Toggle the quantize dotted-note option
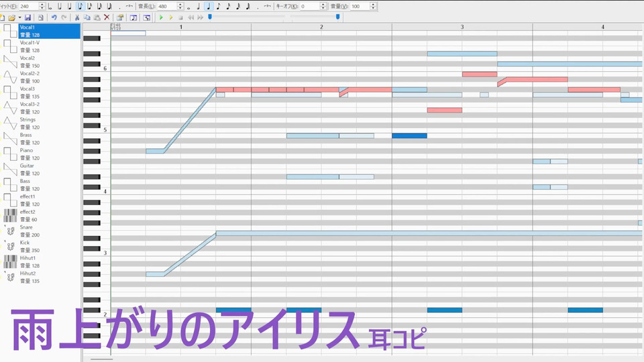 (119, 7)
